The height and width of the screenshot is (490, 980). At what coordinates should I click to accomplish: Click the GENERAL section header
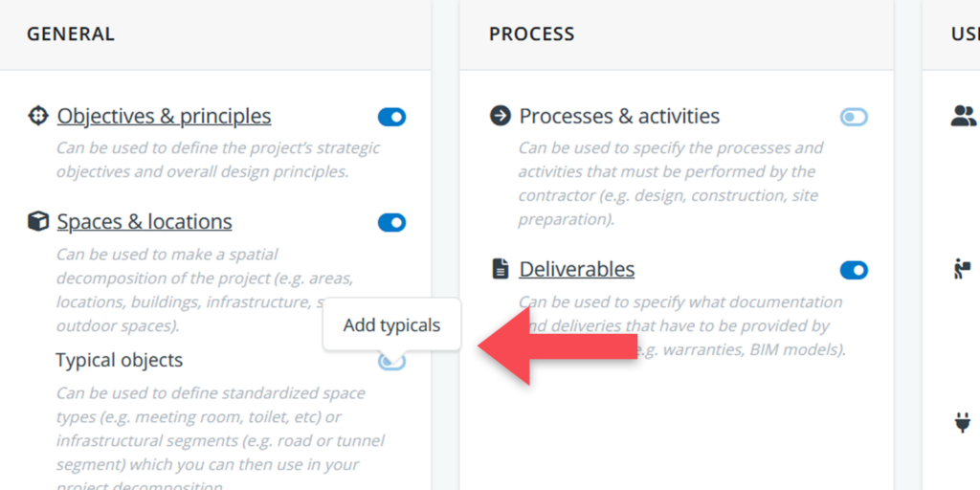point(71,34)
